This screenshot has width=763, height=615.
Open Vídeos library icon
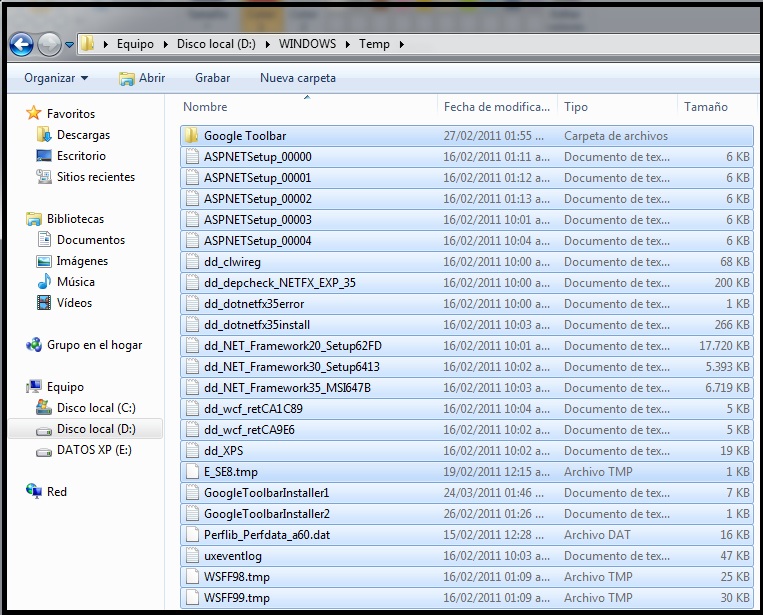[44, 303]
